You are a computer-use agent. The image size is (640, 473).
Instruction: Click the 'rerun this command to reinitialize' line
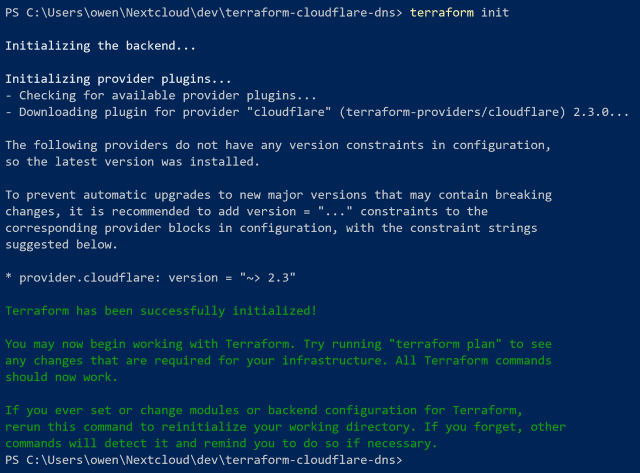(x=285, y=427)
